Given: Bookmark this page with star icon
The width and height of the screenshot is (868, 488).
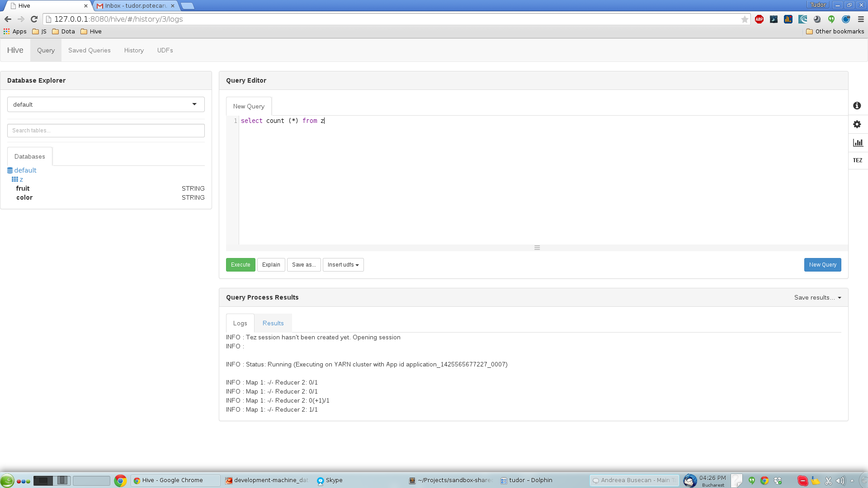Looking at the screenshot, I should coord(745,19).
